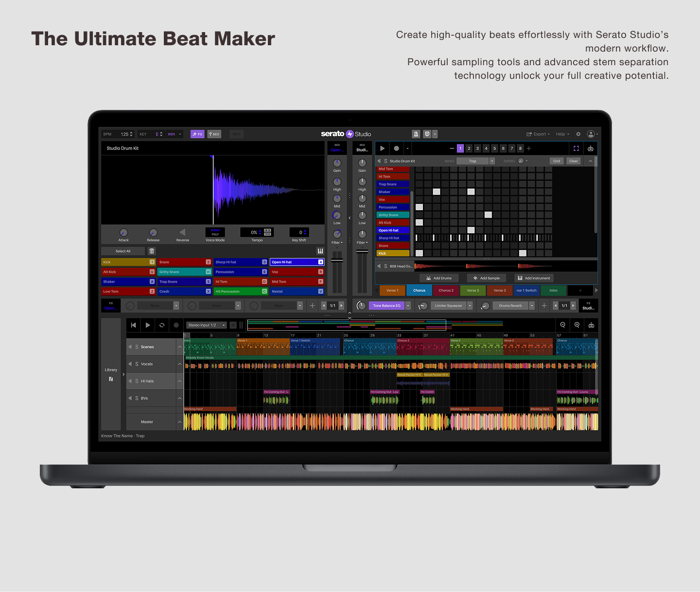700x592 pixels.
Task: Open the Tone Balance EQ dropdown arrow
Action: tap(408, 305)
